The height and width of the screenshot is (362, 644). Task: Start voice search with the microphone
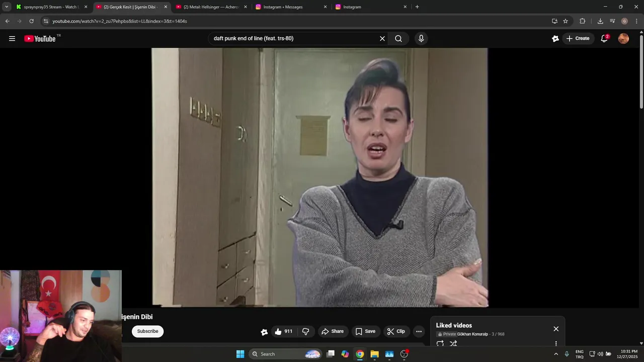[x=421, y=39]
